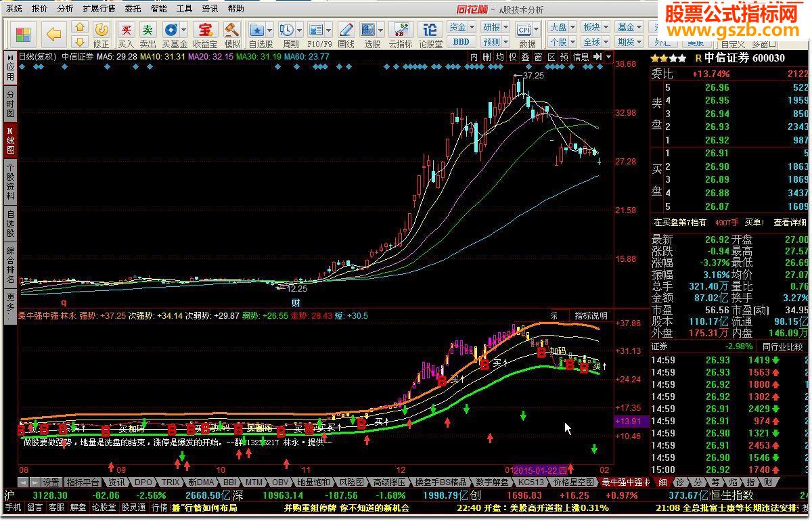Open the 委托 menu
Screen dimensions: 812x521
pos(133,9)
